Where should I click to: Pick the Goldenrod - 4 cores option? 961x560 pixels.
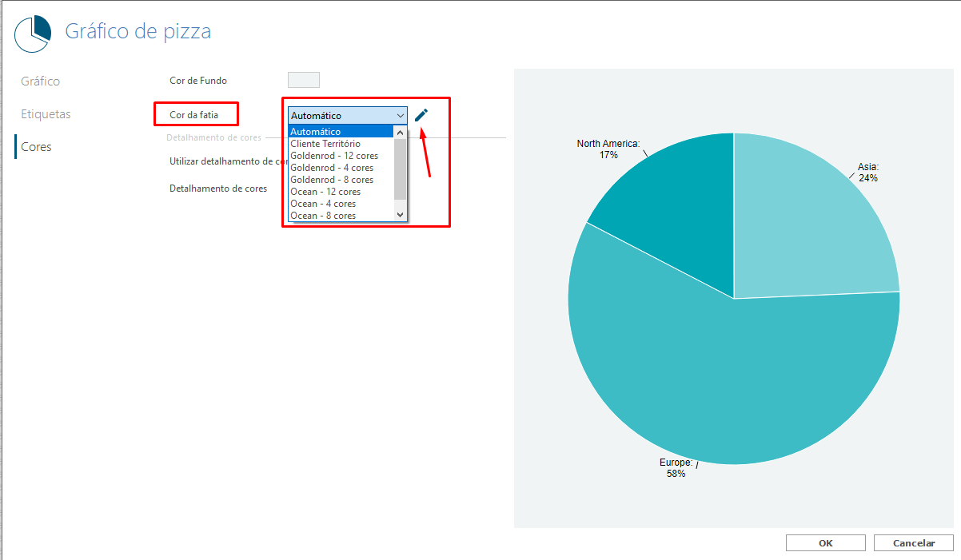point(332,168)
